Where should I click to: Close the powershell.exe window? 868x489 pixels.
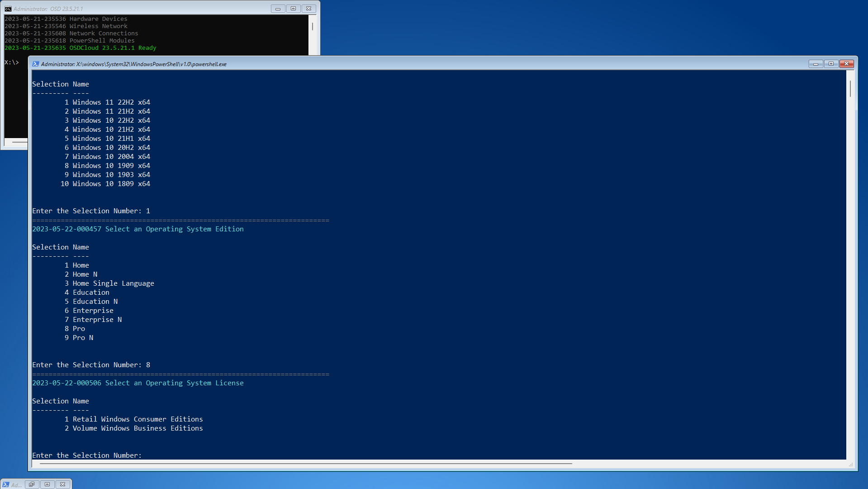846,64
